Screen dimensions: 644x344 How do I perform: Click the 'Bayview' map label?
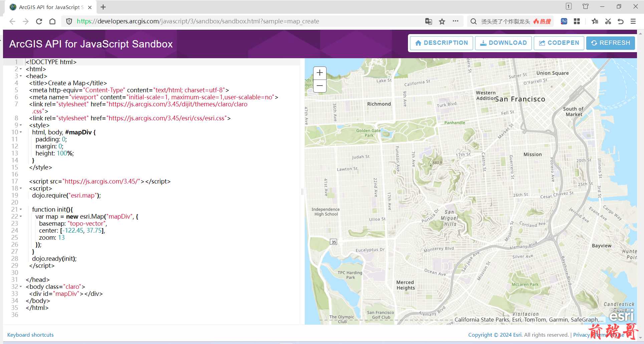coord(602,245)
